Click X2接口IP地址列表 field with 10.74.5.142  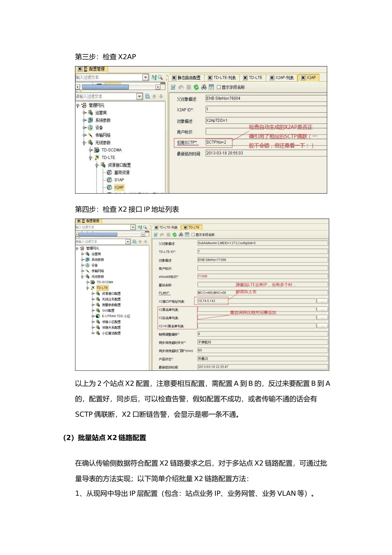click(257, 301)
